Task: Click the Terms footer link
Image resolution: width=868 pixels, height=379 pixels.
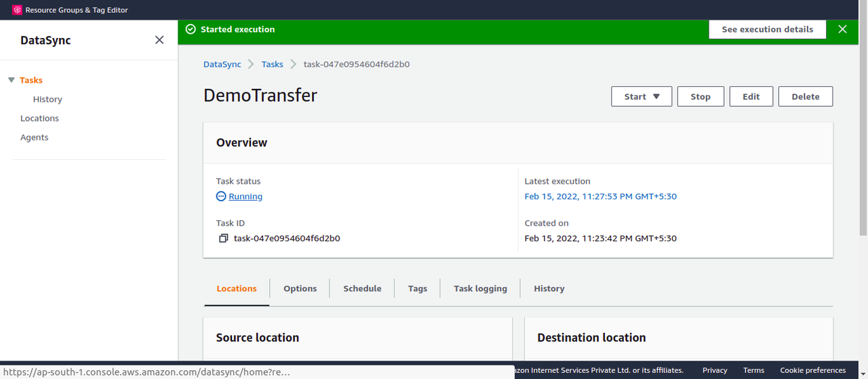Action: [x=753, y=370]
